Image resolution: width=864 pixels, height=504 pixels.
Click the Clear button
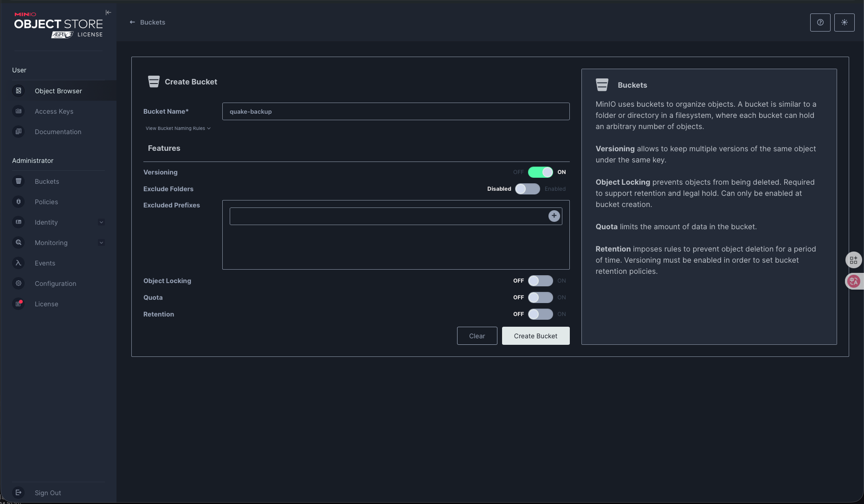coord(477,336)
